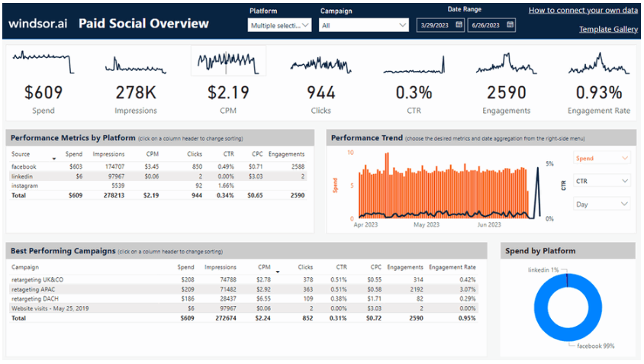Screen dimensions: 644x364
Task: Click the Source column sort arrow icon
Action: point(54,159)
